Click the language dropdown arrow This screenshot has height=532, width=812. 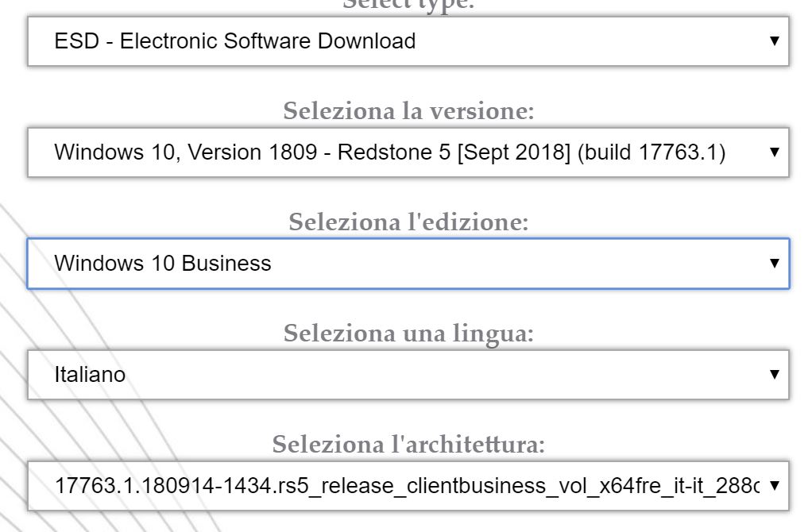(775, 374)
